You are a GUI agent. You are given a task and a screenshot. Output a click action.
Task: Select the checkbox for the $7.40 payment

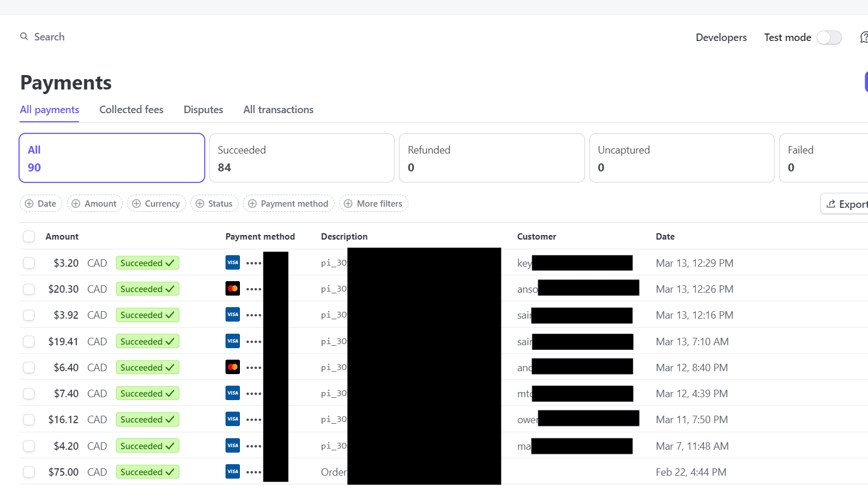point(29,394)
